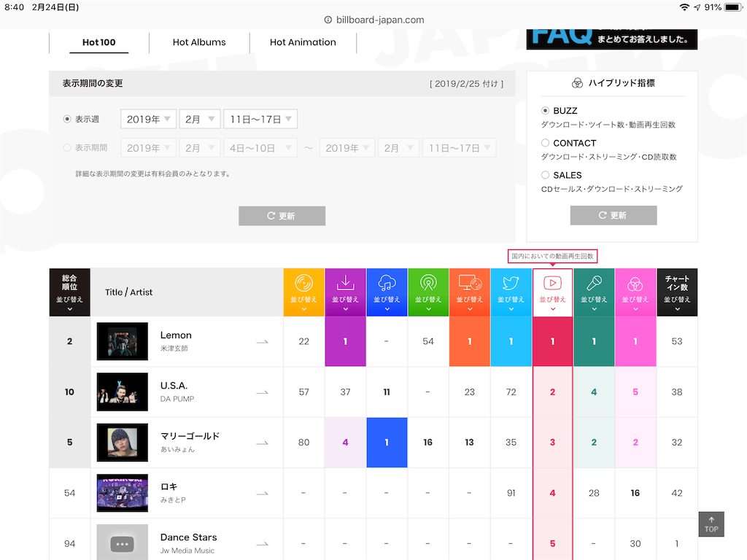Tap the billboard-japan.com address bar

point(373,20)
